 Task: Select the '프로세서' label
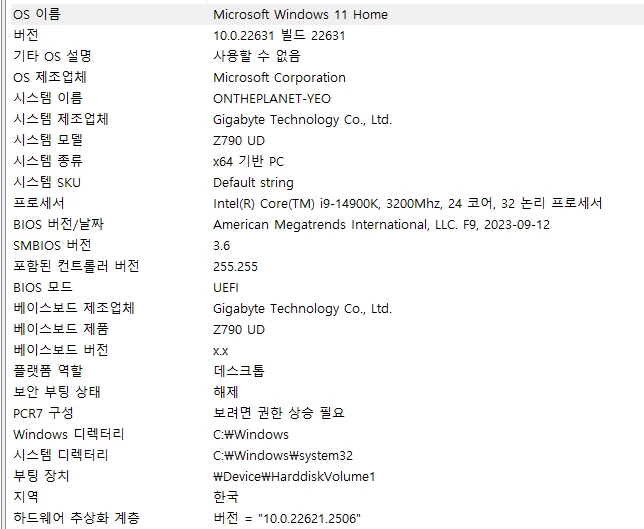click(x=39, y=203)
